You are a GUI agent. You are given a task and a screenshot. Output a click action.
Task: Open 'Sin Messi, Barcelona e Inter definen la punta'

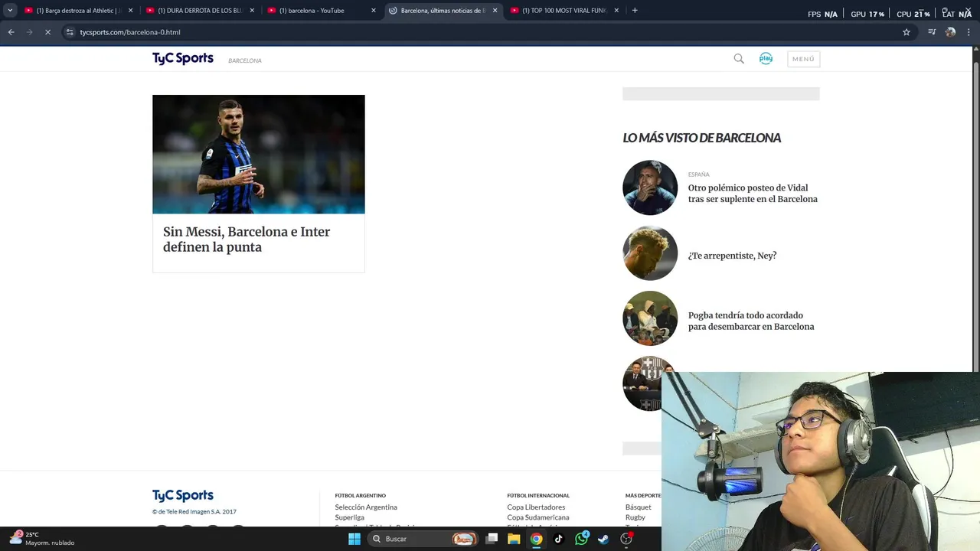[x=247, y=240]
